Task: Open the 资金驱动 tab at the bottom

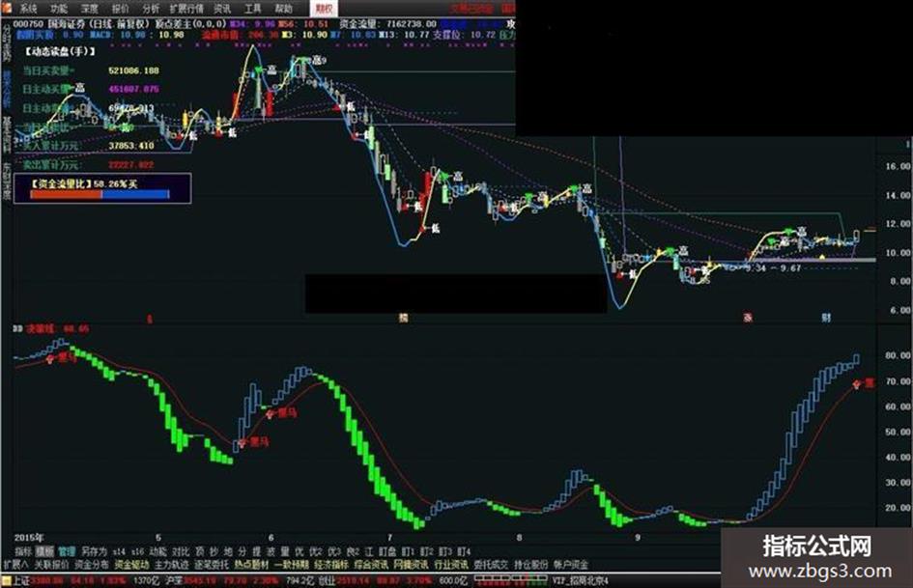Action: pos(131,564)
